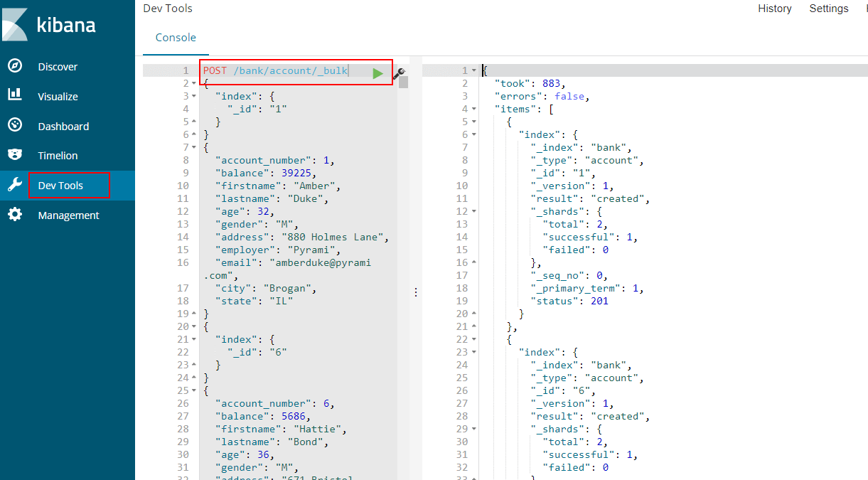Open the Timelion mask icon
This screenshot has width=868, height=480.
coord(15,155)
